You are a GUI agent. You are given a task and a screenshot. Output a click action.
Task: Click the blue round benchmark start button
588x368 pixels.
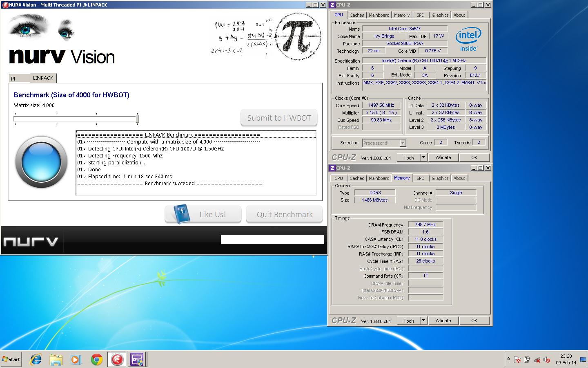pyautogui.click(x=41, y=162)
